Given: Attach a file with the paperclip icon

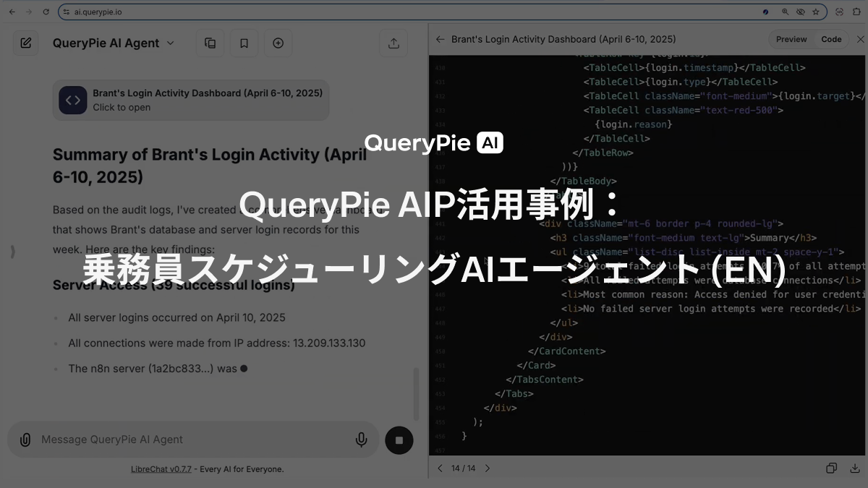Looking at the screenshot, I should pyautogui.click(x=25, y=440).
